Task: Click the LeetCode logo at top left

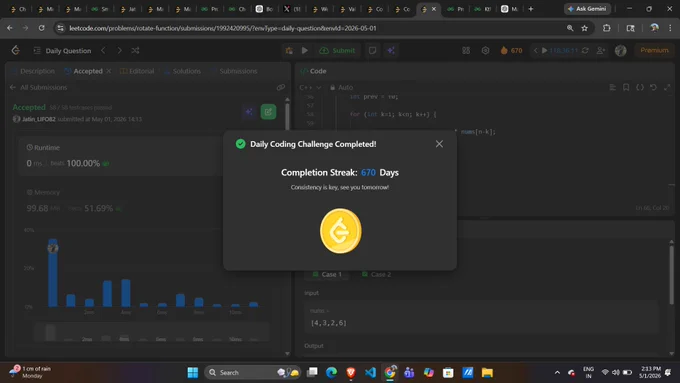Action: 16,50
